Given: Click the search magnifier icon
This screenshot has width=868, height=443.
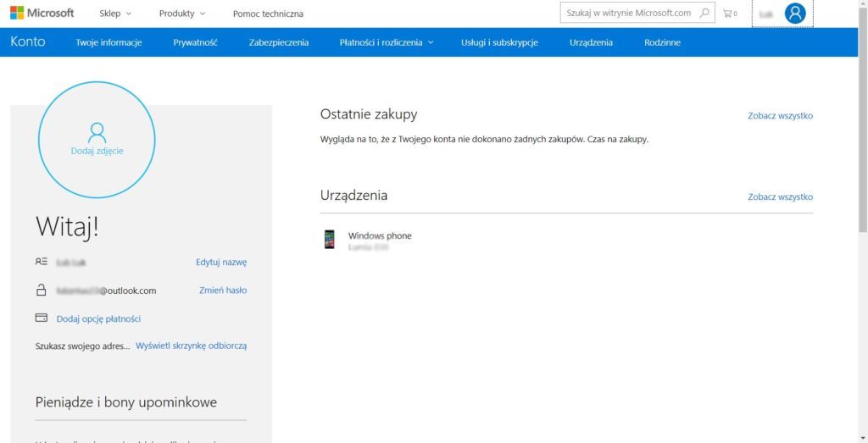Looking at the screenshot, I should click(704, 13).
